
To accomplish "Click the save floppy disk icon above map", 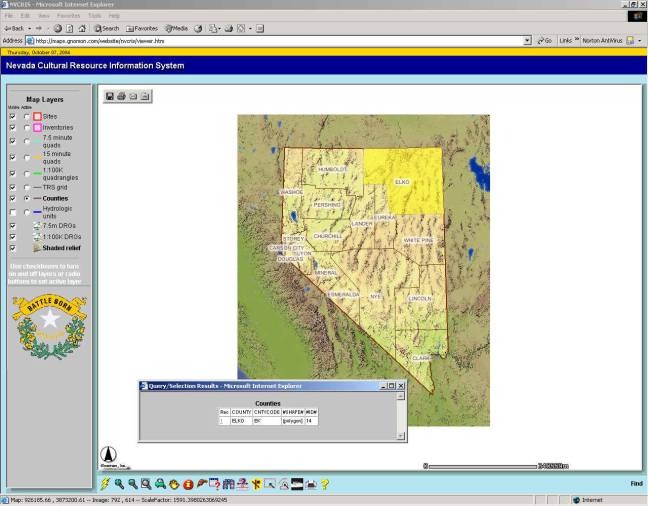I will pyautogui.click(x=109, y=96).
